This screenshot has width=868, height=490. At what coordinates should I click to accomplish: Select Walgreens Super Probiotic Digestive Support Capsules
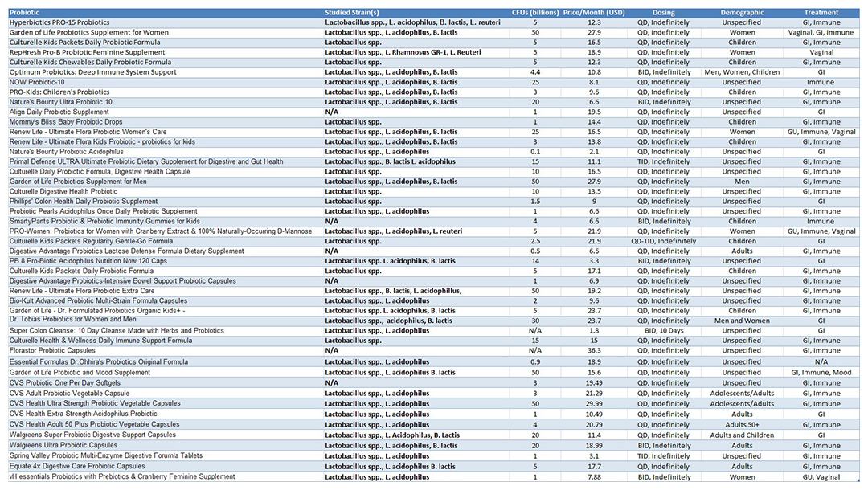click(x=92, y=435)
